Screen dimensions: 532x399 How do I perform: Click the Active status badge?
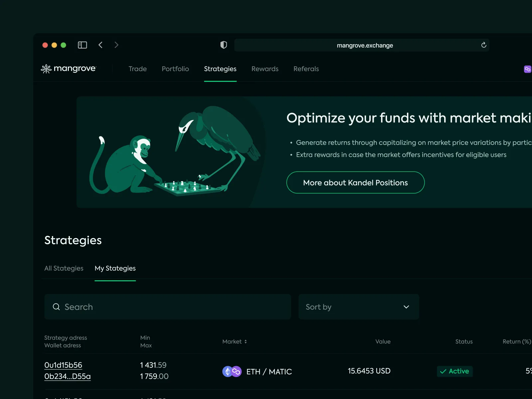[455, 371]
